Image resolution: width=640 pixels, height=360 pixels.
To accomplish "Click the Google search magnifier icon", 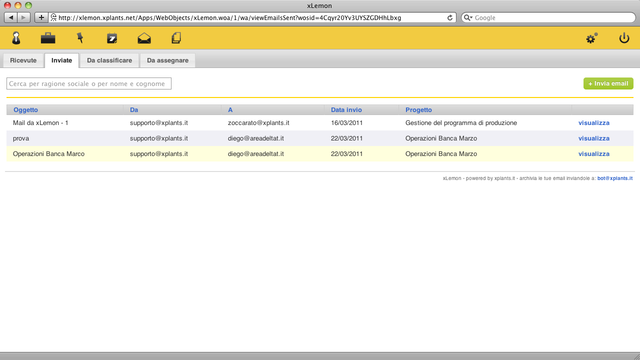I will pyautogui.click(x=467, y=18).
